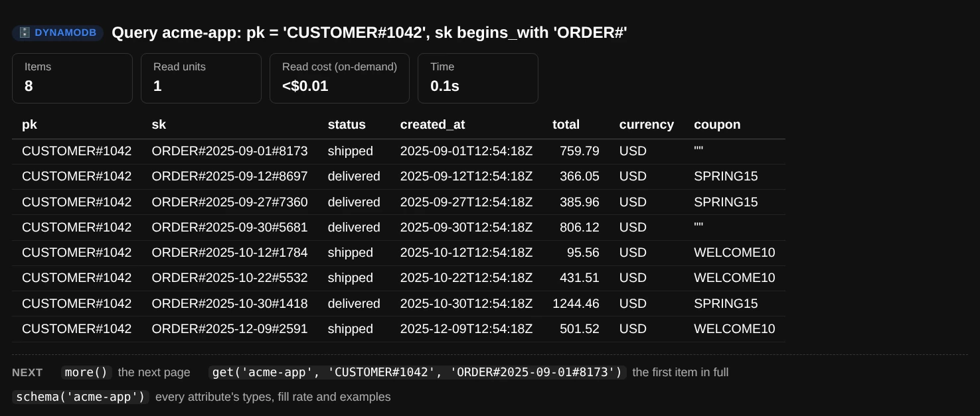Click status of order #1418 row
The width and height of the screenshot is (980, 416).
click(354, 304)
